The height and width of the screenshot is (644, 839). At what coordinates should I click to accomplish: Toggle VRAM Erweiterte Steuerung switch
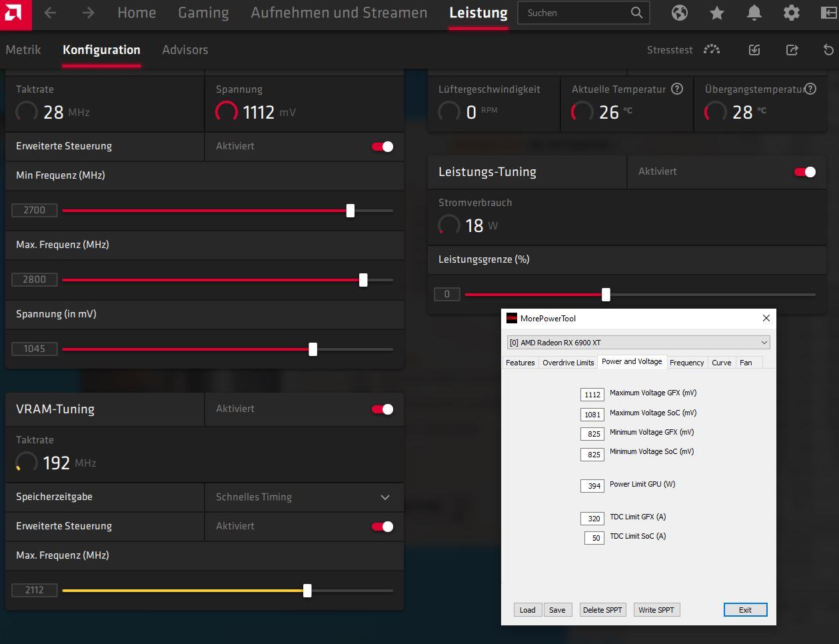383,527
